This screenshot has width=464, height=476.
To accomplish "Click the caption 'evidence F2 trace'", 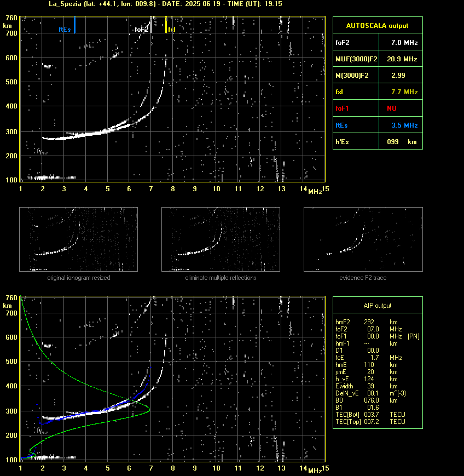I will pyautogui.click(x=363, y=278).
